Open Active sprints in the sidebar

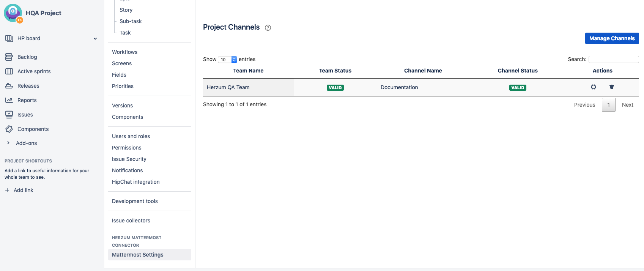tap(34, 71)
